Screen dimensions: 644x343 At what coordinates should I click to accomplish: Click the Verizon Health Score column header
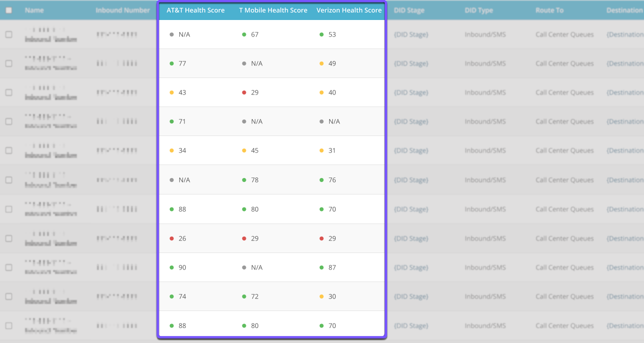coord(349,10)
